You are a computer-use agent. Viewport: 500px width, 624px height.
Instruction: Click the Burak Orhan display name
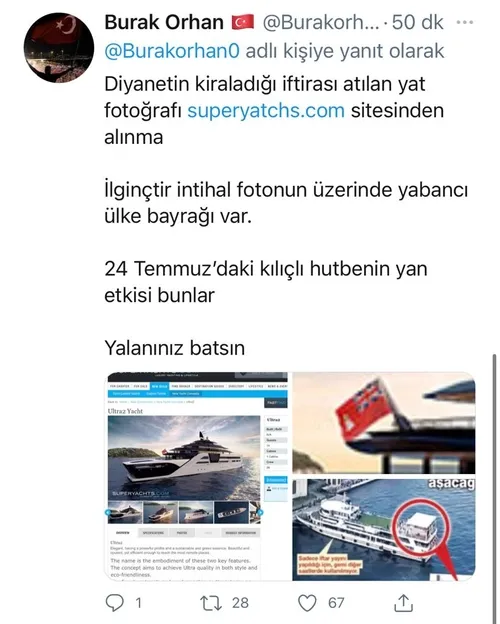164,22
